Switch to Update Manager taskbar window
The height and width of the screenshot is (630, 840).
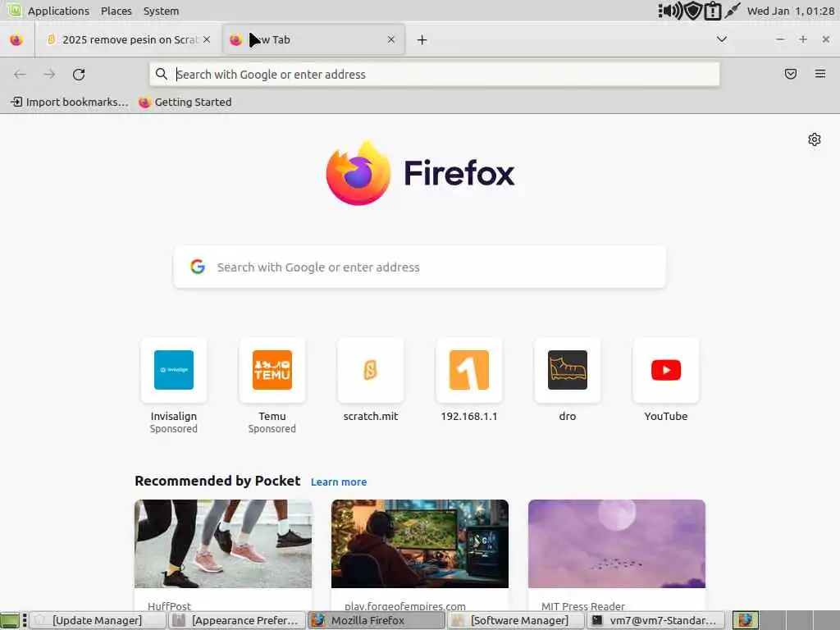(97, 620)
